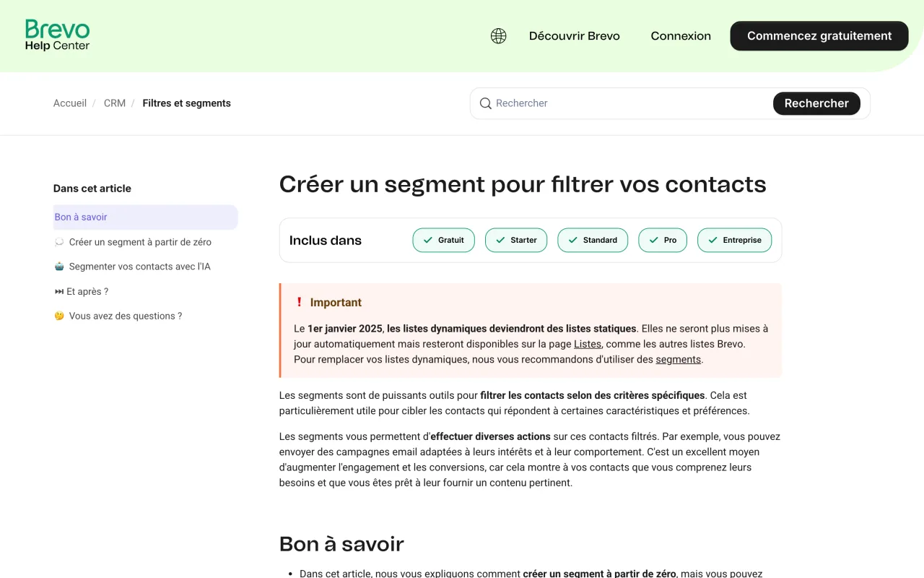Open the segments link in notice
The width and height of the screenshot is (924, 578).
point(679,359)
